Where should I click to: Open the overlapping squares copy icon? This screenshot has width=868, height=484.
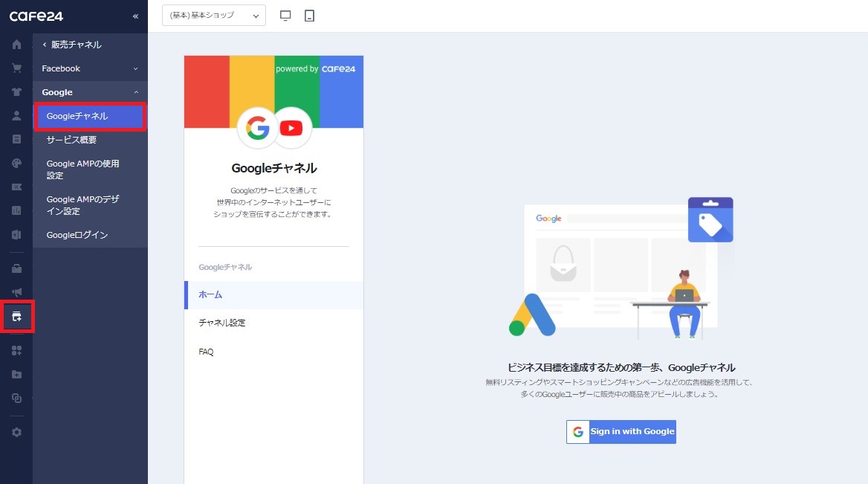[16, 399]
